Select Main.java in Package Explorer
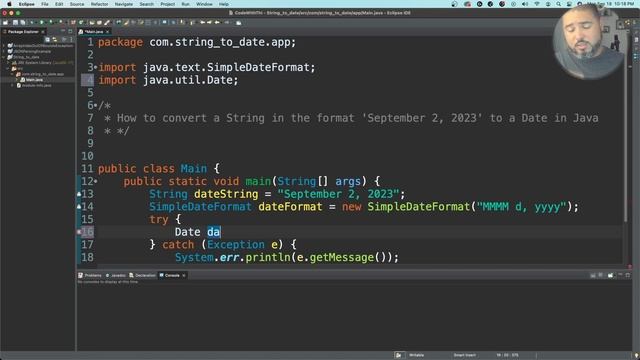The width and height of the screenshot is (640, 360). tap(34, 80)
